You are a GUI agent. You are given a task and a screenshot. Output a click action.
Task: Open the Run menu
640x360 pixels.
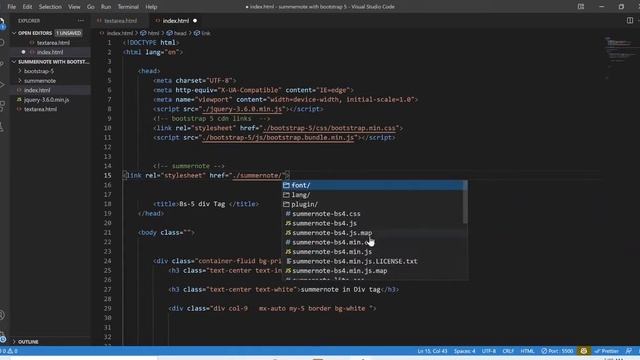106,7
